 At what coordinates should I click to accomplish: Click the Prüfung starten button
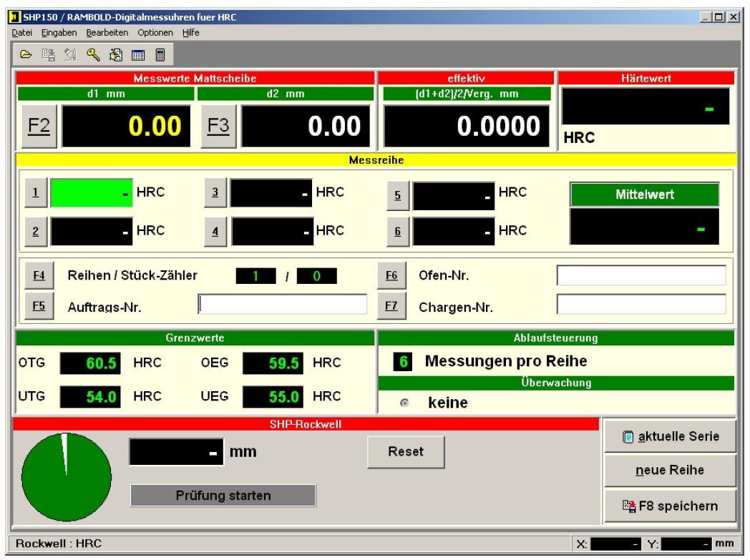(223, 495)
